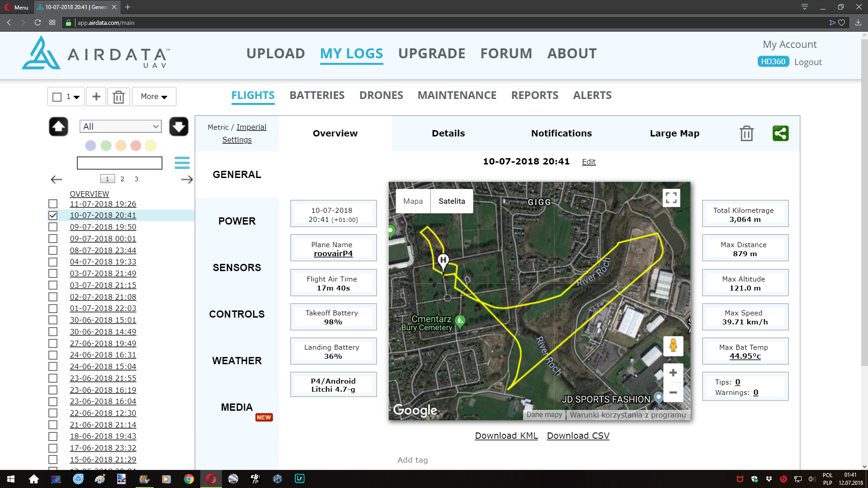Open Windows Start menu
The image size is (868, 488).
coord(11,479)
